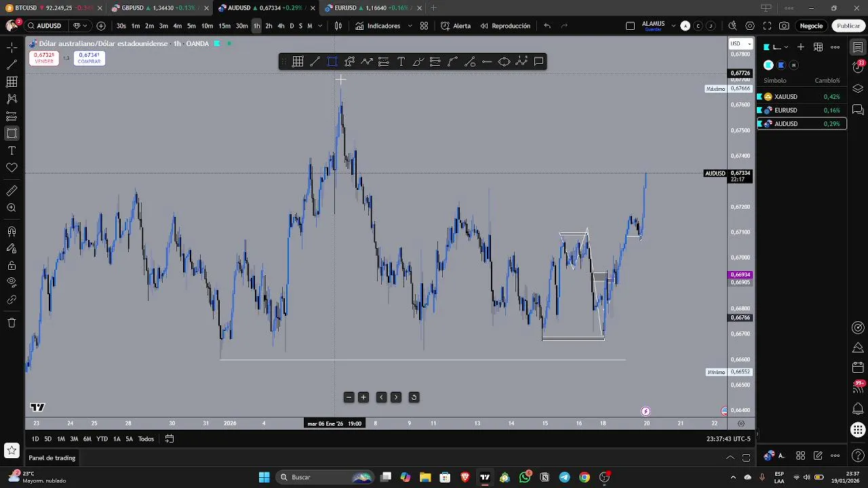Select the text tool in left sidebar

(12, 150)
